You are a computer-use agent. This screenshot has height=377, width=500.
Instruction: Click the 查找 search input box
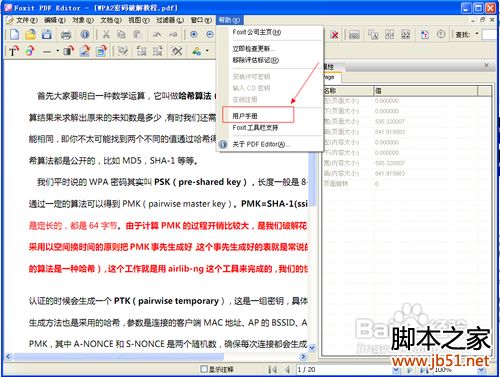click(x=490, y=34)
